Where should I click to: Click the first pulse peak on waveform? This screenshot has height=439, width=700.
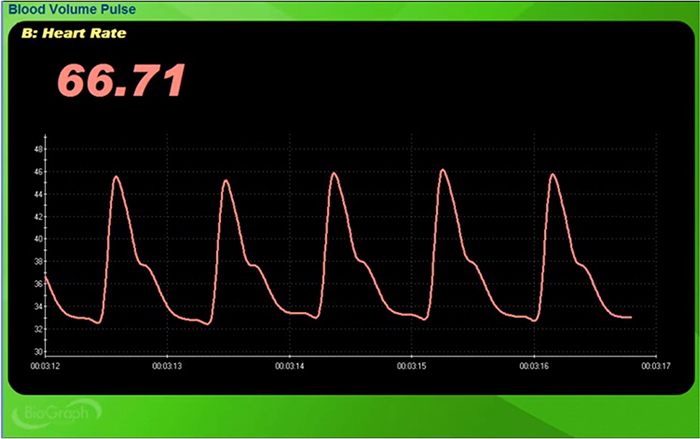(x=117, y=177)
